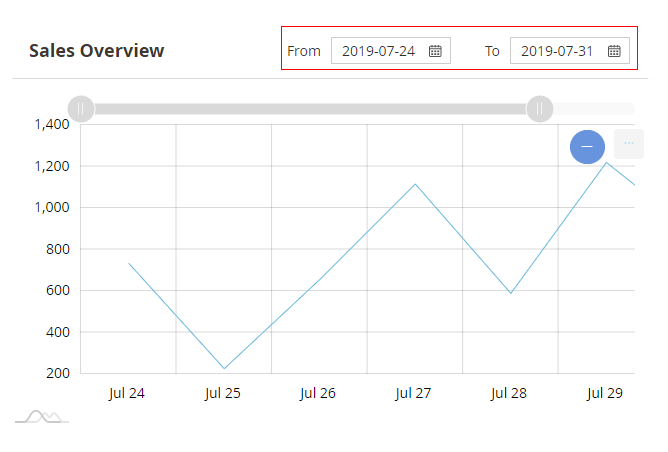The height and width of the screenshot is (452, 668).
Task: Click the blue zoom-out minus button
Action: 587,147
